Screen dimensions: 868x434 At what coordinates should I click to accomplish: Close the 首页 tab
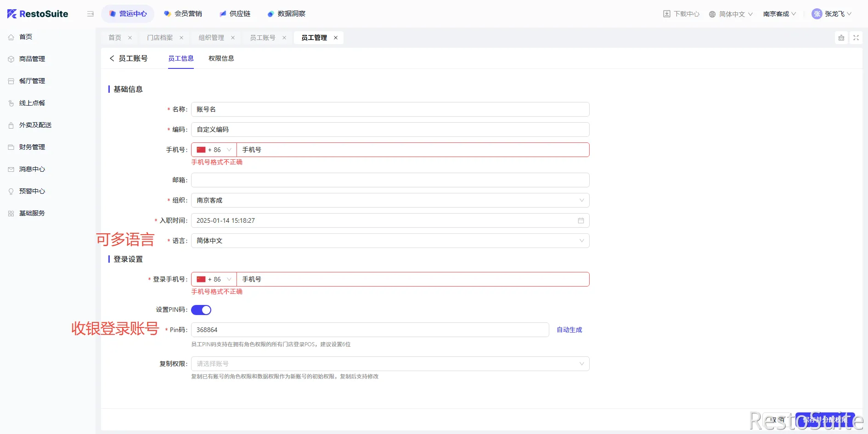(130, 38)
